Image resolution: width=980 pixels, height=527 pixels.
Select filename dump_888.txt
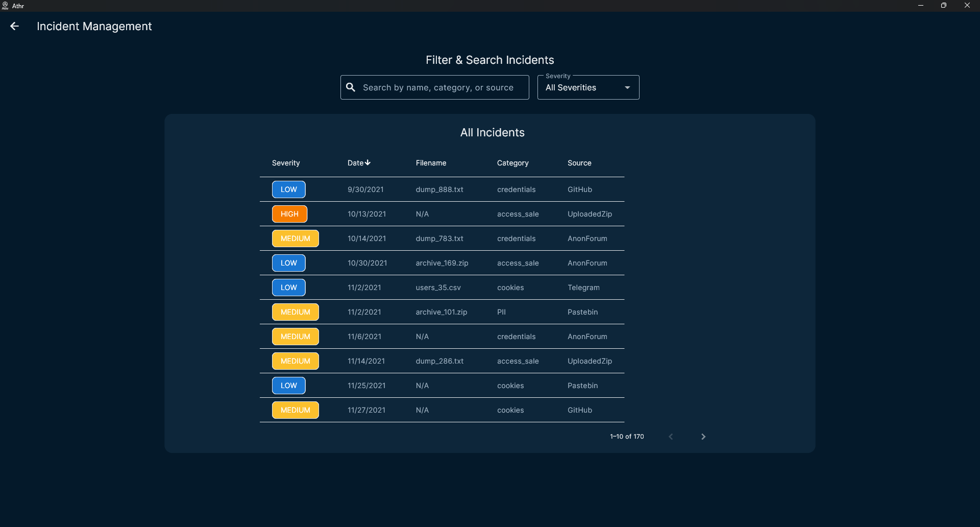pyautogui.click(x=439, y=189)
